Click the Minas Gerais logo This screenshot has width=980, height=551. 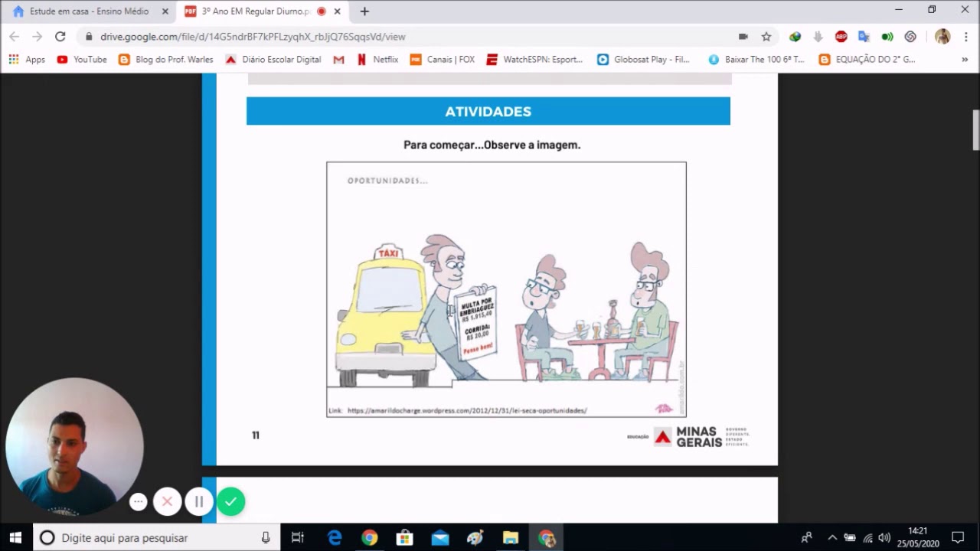(x=688, y=436)
